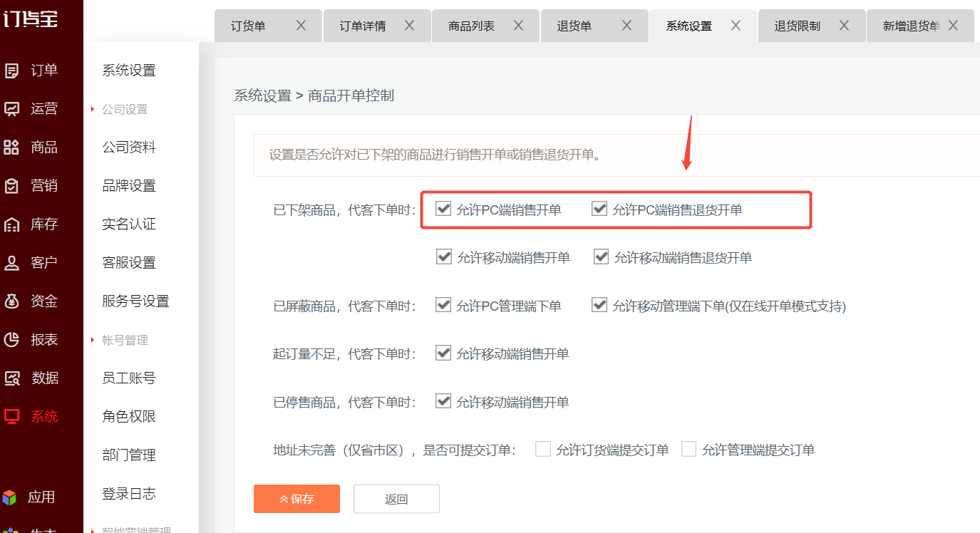The width and height of the screenshot is (980, 533).
Task: Toggle 已停售商品 允许移动端销售开单 checkbox
Action: pyautogui.click(x=444, y=401)
